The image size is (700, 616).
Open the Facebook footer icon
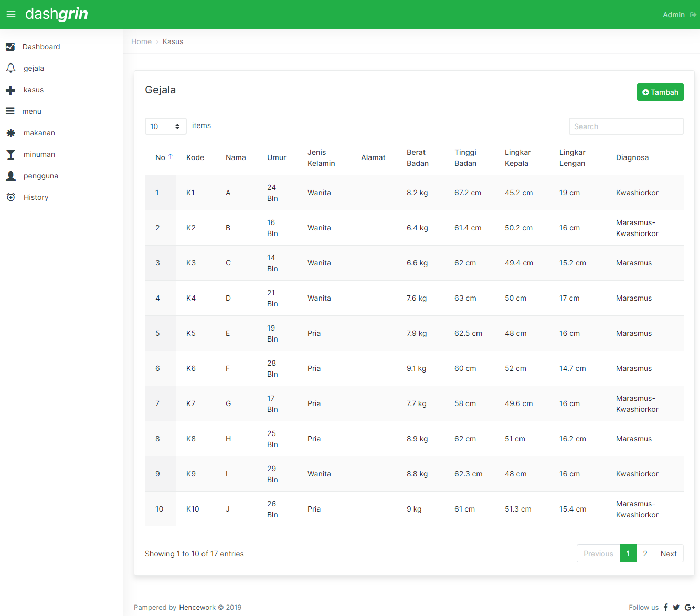(666, 607)
